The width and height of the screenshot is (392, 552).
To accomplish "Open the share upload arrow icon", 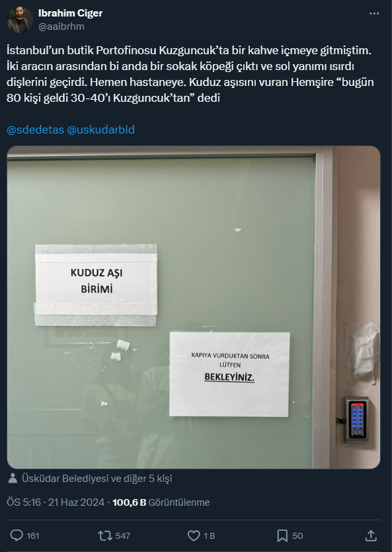I will [x=371, y=536].
